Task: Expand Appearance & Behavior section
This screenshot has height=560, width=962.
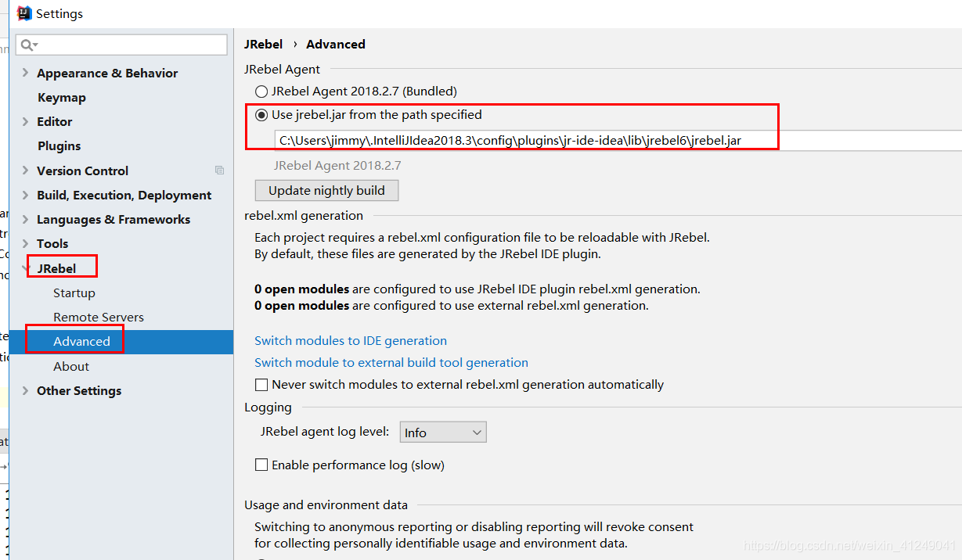Action: tap(26, 73)
